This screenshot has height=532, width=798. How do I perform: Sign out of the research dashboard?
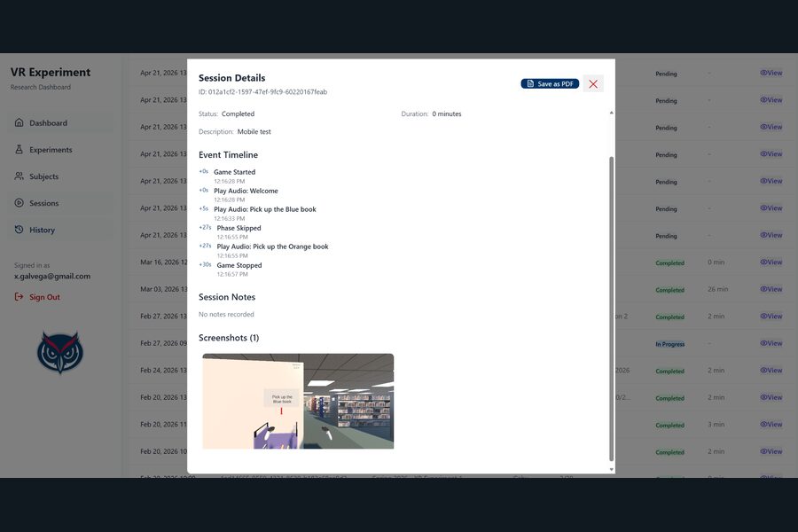coord(37,297)
